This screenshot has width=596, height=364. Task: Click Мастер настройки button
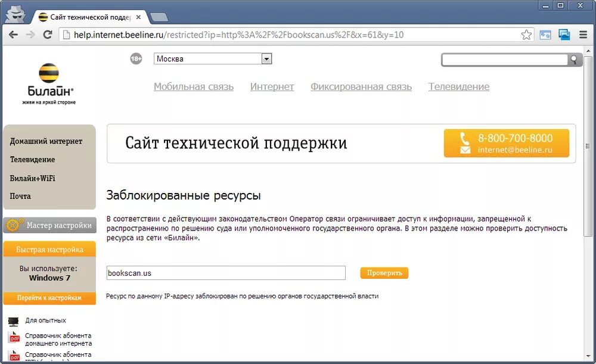50,225
